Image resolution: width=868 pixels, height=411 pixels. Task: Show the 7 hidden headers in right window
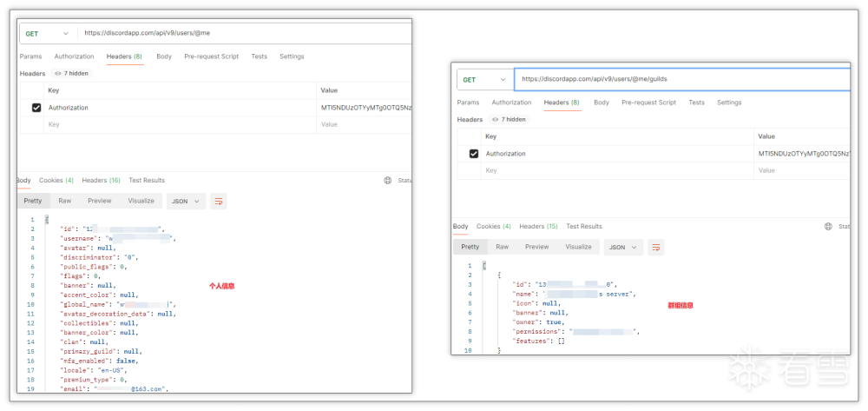click(509, 119)
